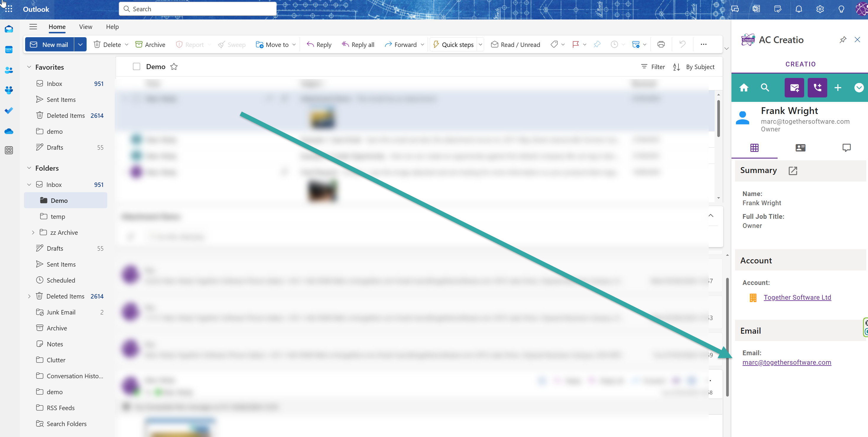The width and height of the screenshot is (868, 437).
Task: Click the marc@togethersoftware.com email link
Action: (786, 362)
